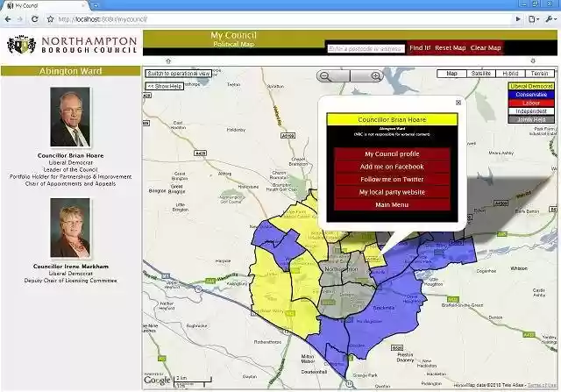Screen dimensions: 561x392
Task: Bookmark page with the star icon
Action: pos(51,19)
